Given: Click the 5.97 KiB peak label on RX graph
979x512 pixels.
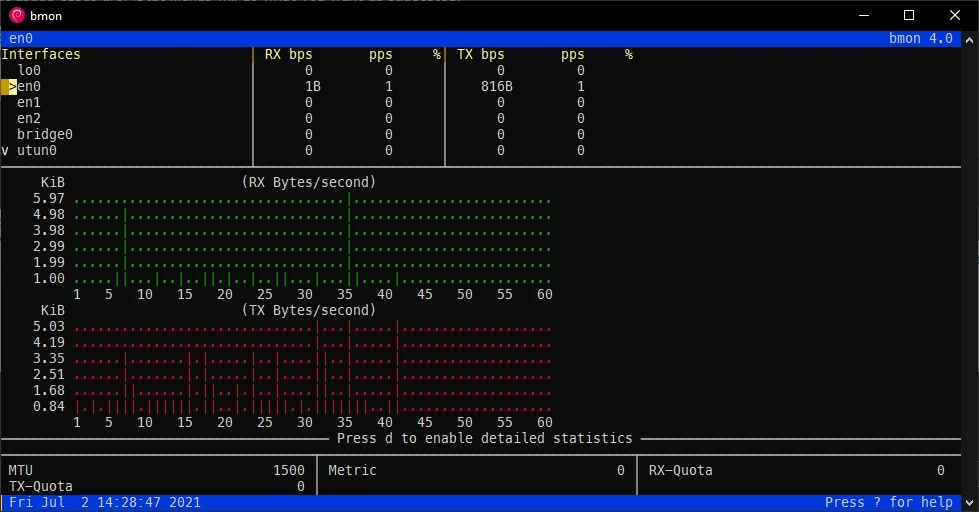Looking at the screenshot, I should (49, 199).
